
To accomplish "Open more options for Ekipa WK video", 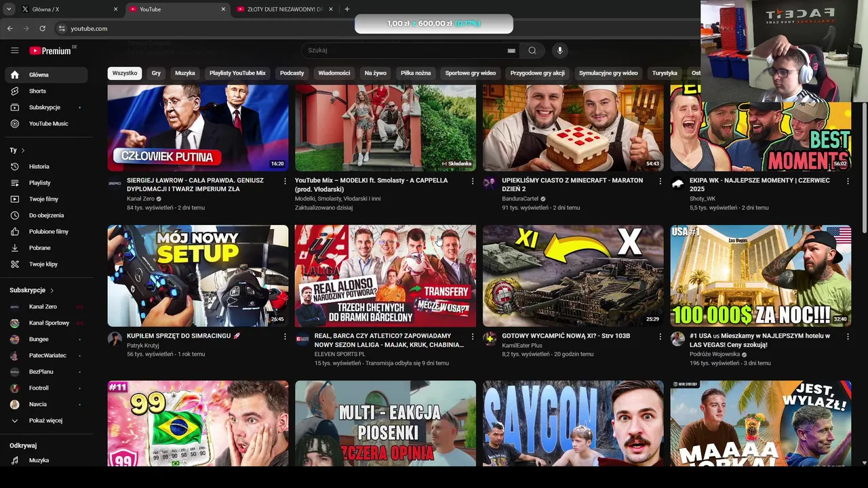I will click(848, 181).
